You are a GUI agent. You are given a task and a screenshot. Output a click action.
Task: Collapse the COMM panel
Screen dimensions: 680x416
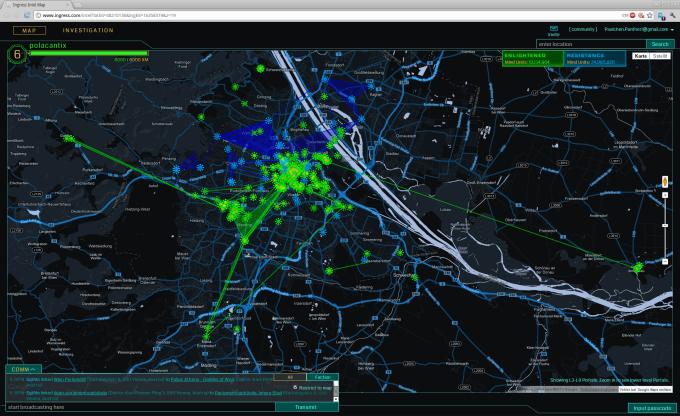23,369
